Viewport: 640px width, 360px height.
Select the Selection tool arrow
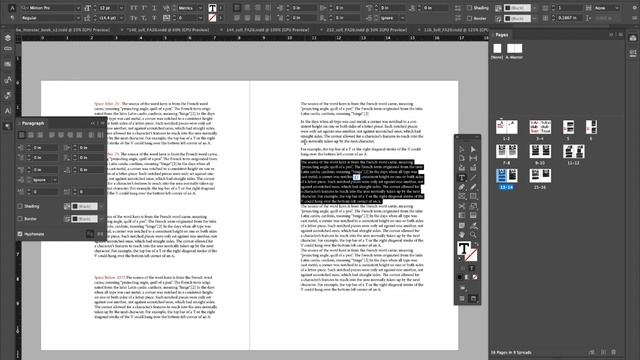click(x=462, y=149)
